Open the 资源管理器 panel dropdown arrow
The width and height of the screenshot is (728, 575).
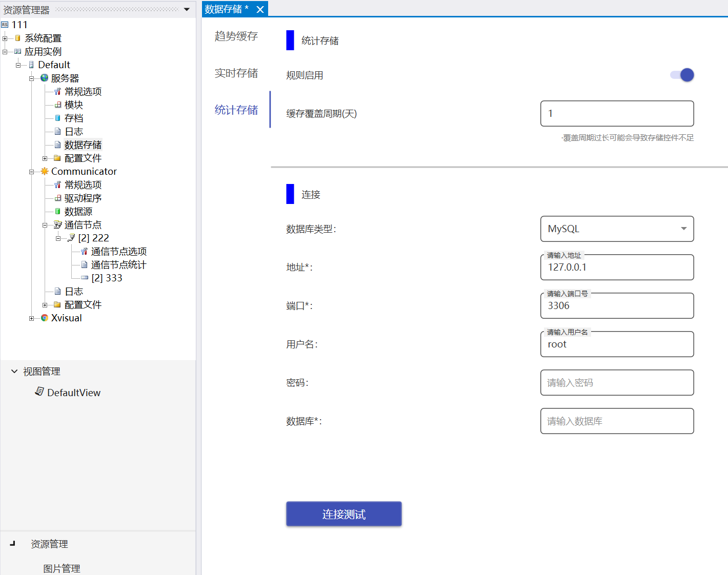tap(187, 9)
